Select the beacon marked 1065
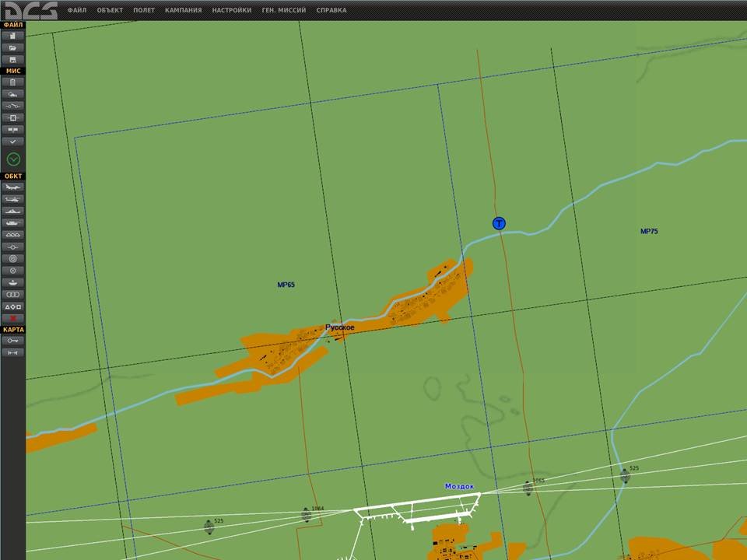The width and height of the screenshot is (747, 560). tap(528, 488)
